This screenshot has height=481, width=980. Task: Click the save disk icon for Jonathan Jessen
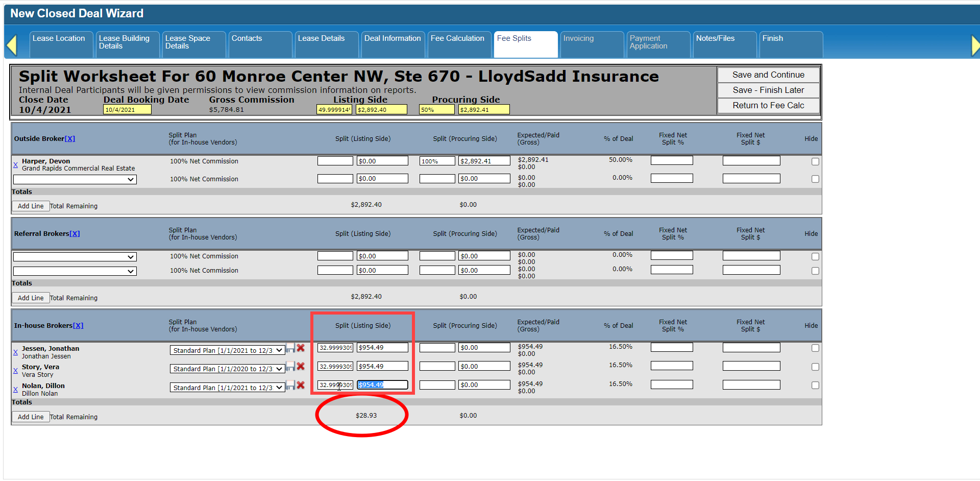click(x=290, y=348)
